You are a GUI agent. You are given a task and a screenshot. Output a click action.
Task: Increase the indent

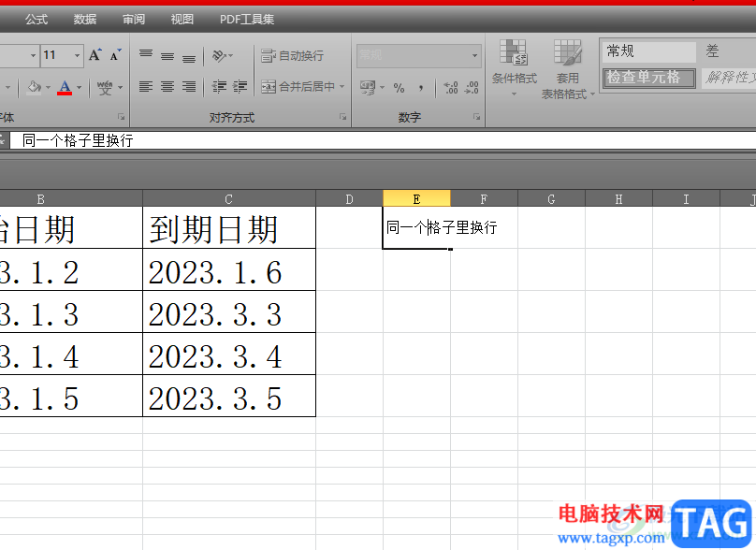(240, 87)
